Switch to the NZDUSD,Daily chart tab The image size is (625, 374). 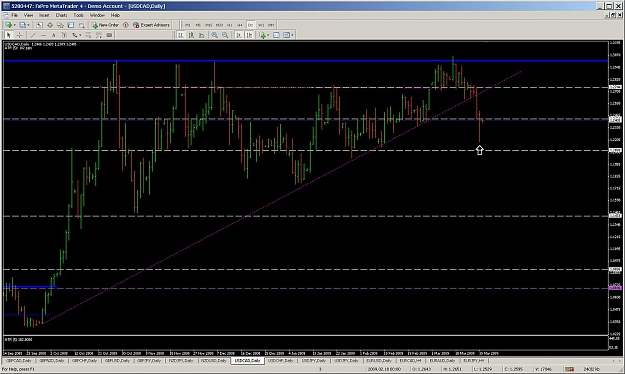click(214, 360)
